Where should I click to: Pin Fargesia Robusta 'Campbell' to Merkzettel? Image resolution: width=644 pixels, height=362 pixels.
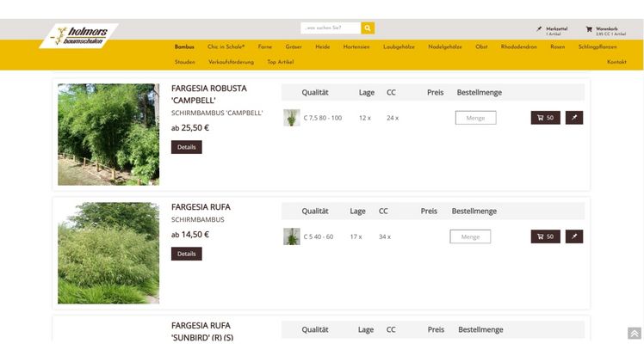coord(574,118)
